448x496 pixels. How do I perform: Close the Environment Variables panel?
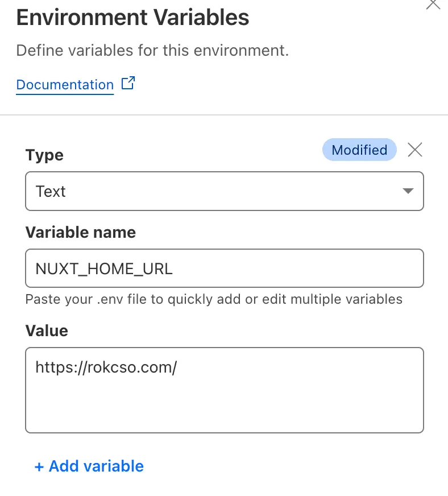[433, 3]
